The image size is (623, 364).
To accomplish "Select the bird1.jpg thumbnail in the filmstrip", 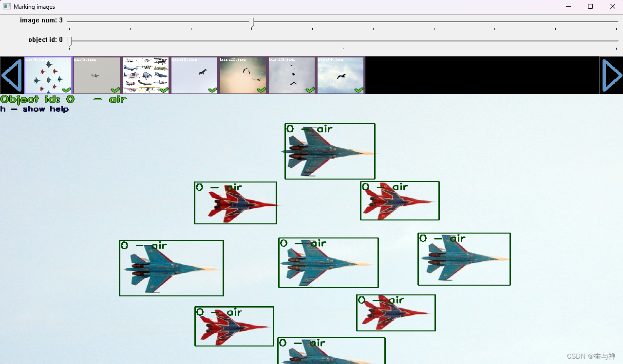I will (194, 73).
